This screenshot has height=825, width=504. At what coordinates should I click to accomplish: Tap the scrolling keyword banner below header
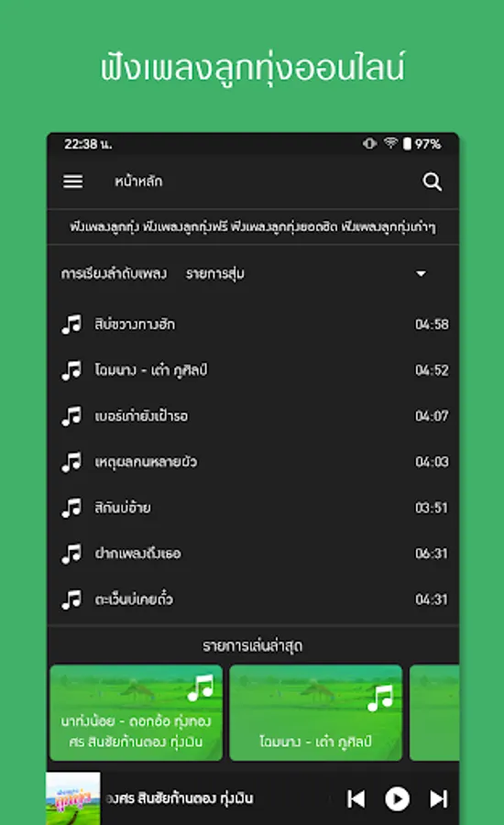pos(253,226)
